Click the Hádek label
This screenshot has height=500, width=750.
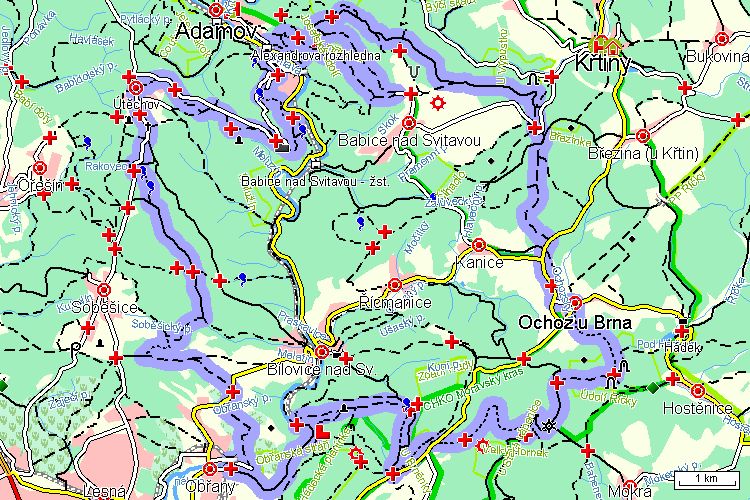(x=683, y=348)
